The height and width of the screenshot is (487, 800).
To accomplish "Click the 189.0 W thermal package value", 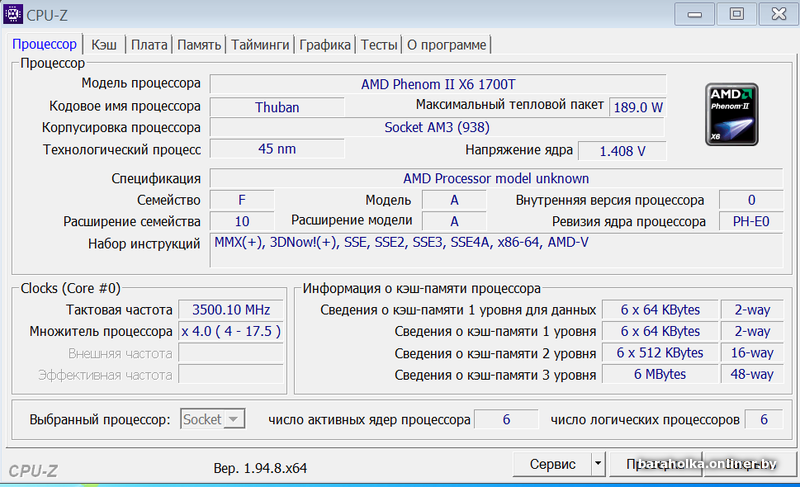I will (x=638, y=107).
